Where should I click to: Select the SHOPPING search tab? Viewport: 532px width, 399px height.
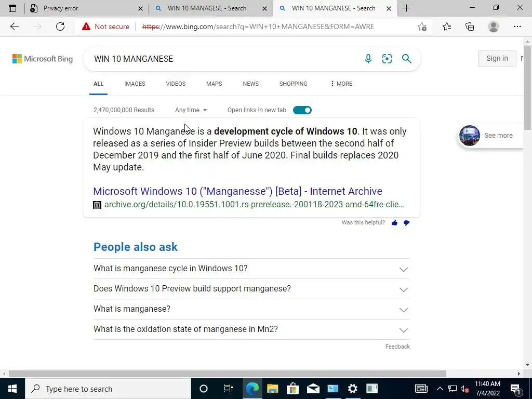pyautogui.click(x=294, y=84)
